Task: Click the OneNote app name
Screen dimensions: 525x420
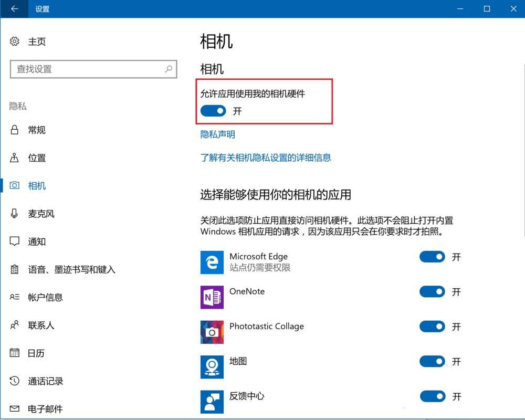Action: point(247,291)
